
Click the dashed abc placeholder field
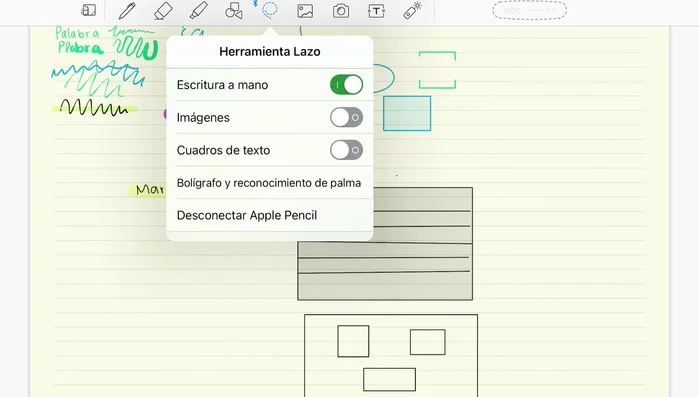pos(529,10)
